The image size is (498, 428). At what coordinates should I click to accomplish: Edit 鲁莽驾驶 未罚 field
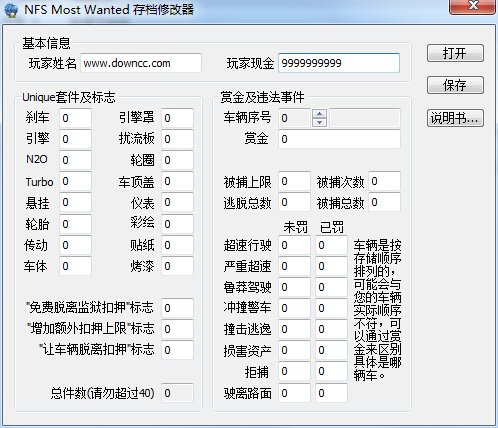pyautogui.click(x=294, y=287)
